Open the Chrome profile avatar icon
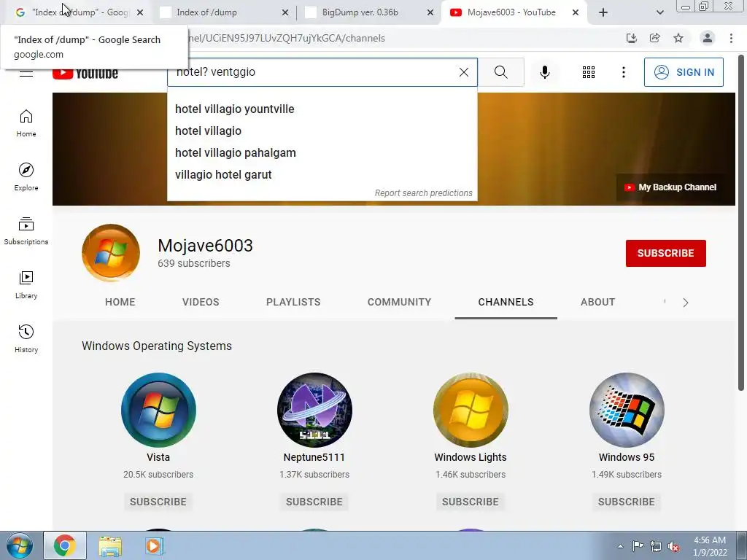747x560 pixels. pos(708,38)
